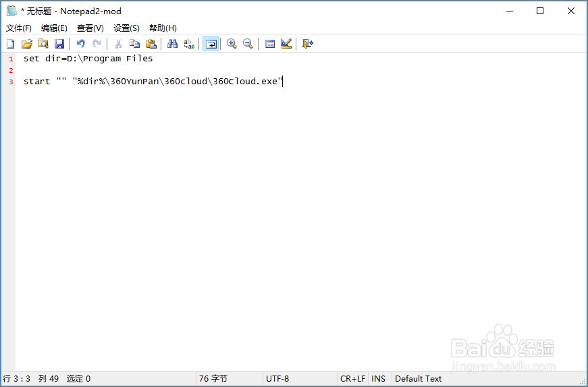The width and height of the screenshot is (588, 387).
Task: Place cursor in the 'start' command line
Action: coord(153,82)
